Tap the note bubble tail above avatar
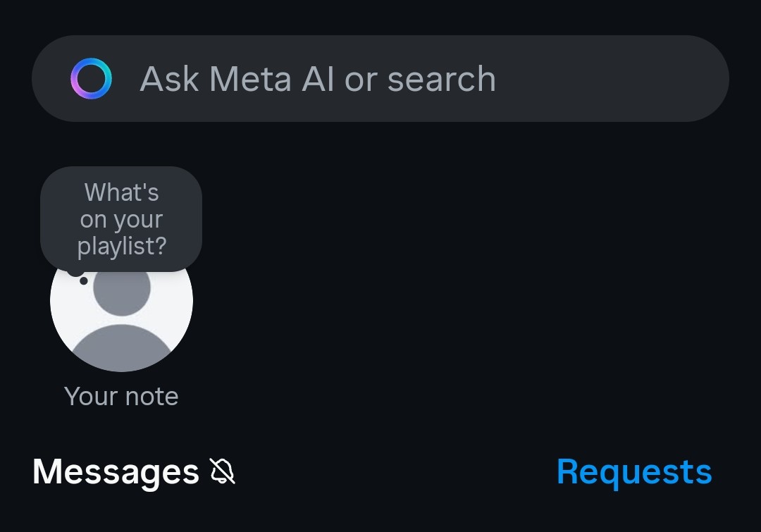This screenshot has width=761, height=532. click(x=79, y=278)
